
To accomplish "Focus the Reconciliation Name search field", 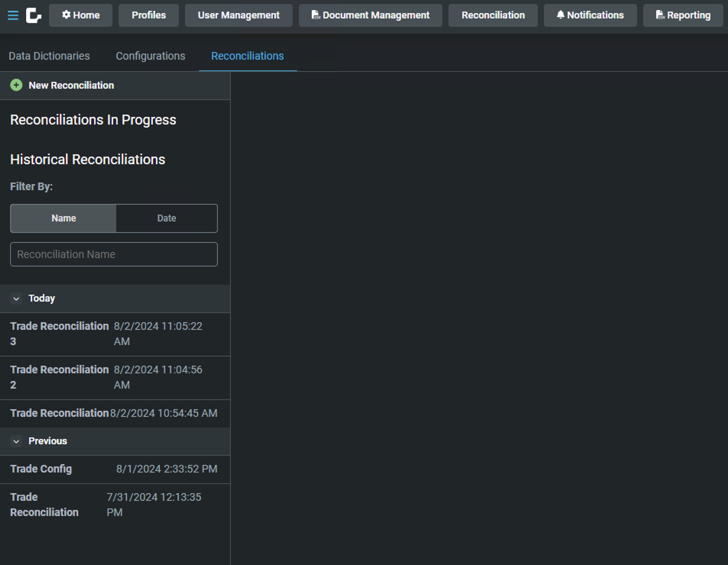I will [114, 254].
